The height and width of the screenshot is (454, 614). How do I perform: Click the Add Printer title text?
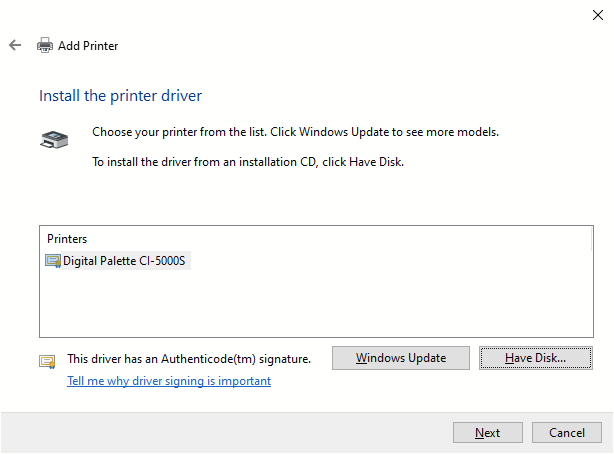[88, 46]
